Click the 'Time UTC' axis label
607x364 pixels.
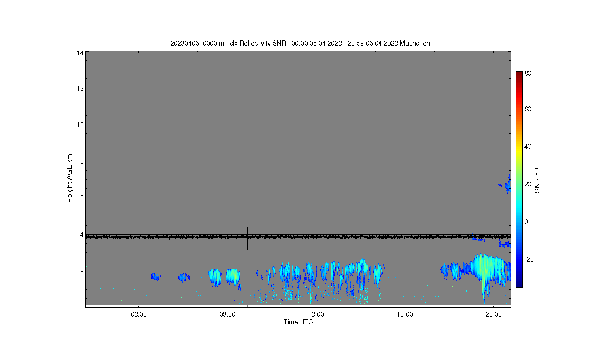coord(298,322)
